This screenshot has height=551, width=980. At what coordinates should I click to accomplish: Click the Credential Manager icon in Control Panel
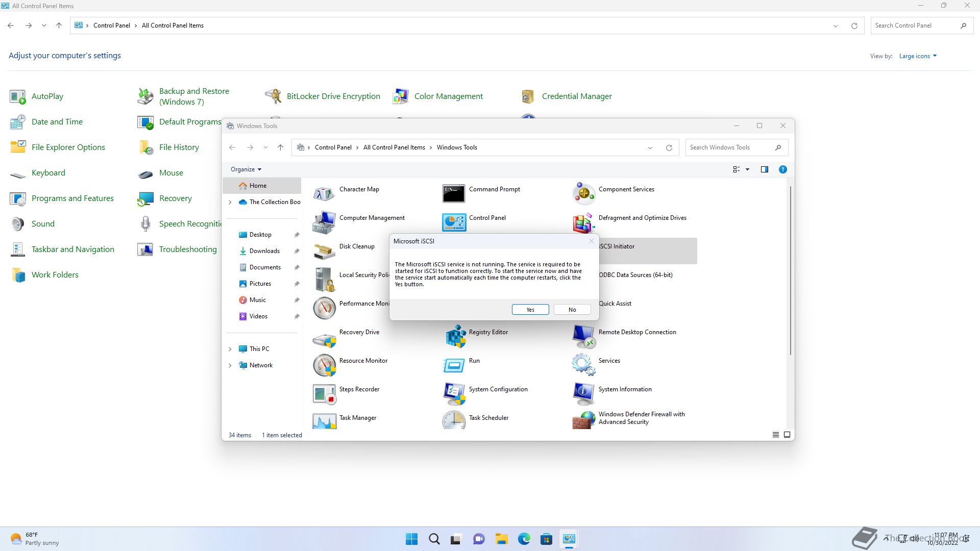tap(528, 96)
